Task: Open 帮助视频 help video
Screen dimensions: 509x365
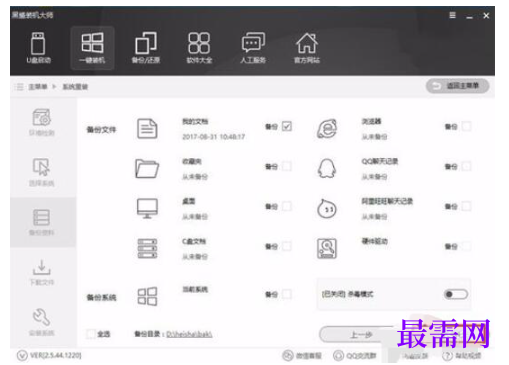Action: [462, 356]
